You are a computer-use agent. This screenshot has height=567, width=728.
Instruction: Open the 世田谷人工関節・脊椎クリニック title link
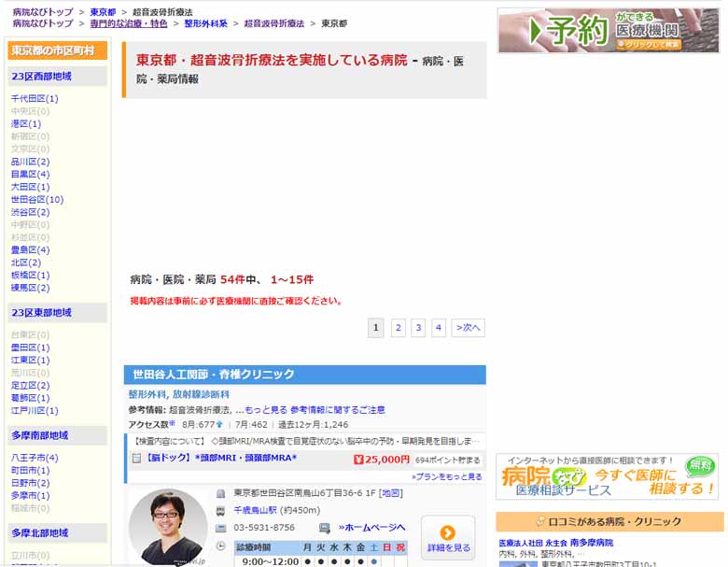(214, 375)
